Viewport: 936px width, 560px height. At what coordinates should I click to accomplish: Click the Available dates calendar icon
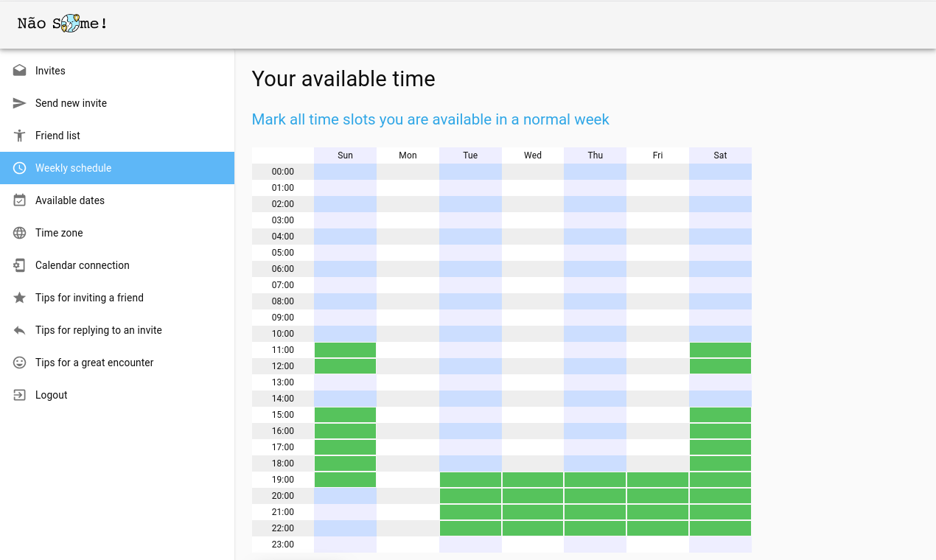20,200
